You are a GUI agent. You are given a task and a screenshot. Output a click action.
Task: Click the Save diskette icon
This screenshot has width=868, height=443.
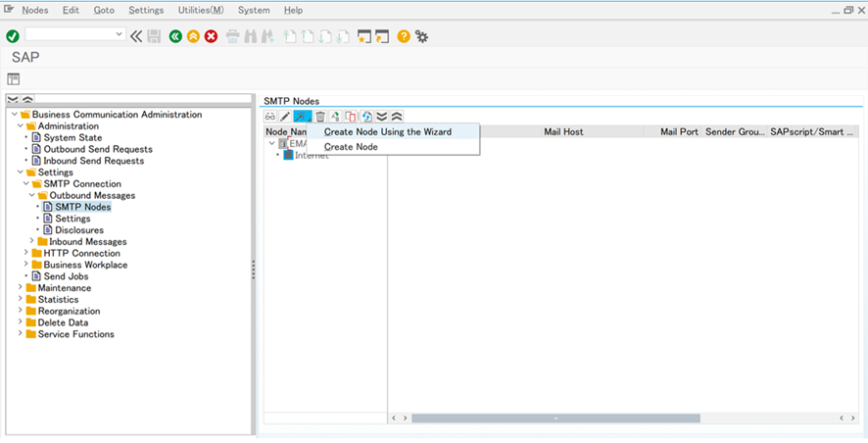click(154, 36)
